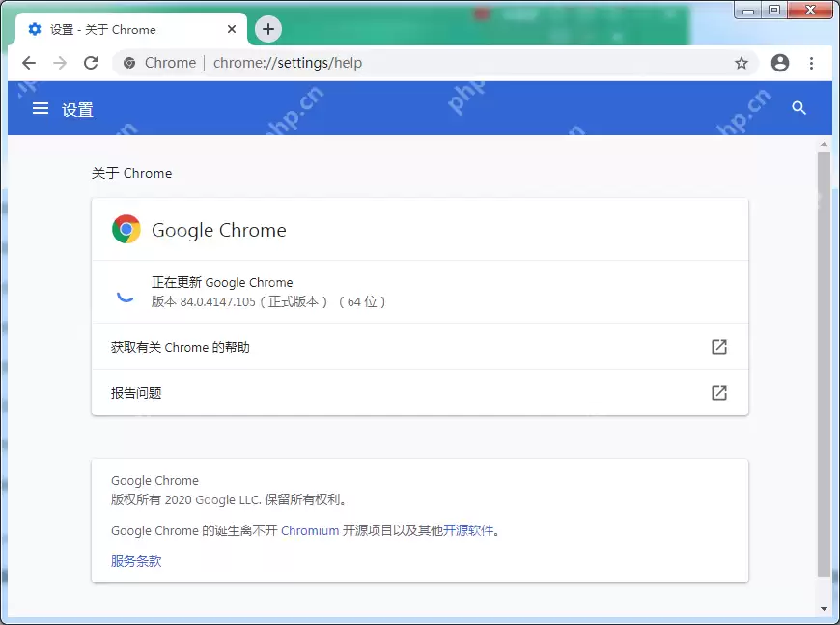Screen dimensions: 840x625
Task: Open Chrome's three-dot customize menu
Action: click(x=812, y=62)
